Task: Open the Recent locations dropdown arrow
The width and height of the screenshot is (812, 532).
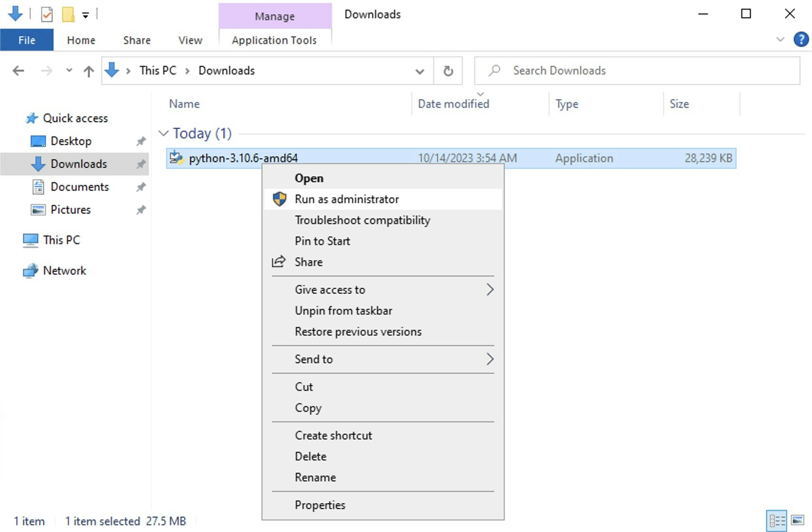Action: coord(69,71)
